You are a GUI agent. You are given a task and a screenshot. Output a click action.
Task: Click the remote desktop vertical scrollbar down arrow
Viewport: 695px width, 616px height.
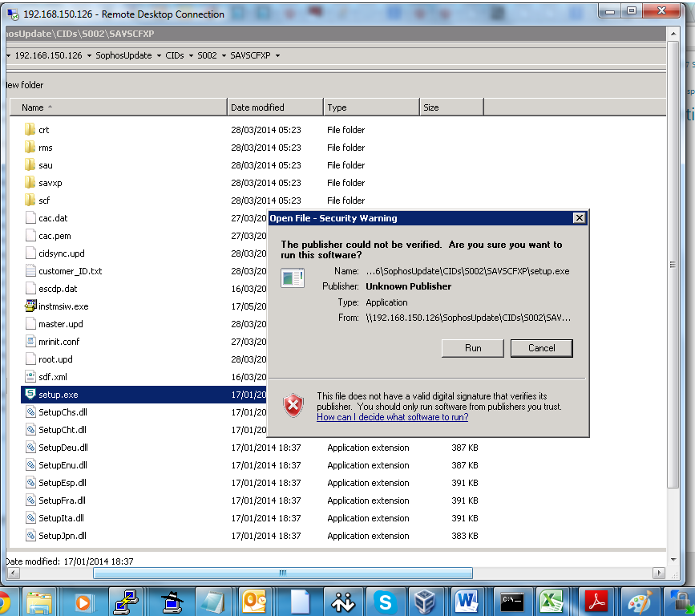click(673, 560)
